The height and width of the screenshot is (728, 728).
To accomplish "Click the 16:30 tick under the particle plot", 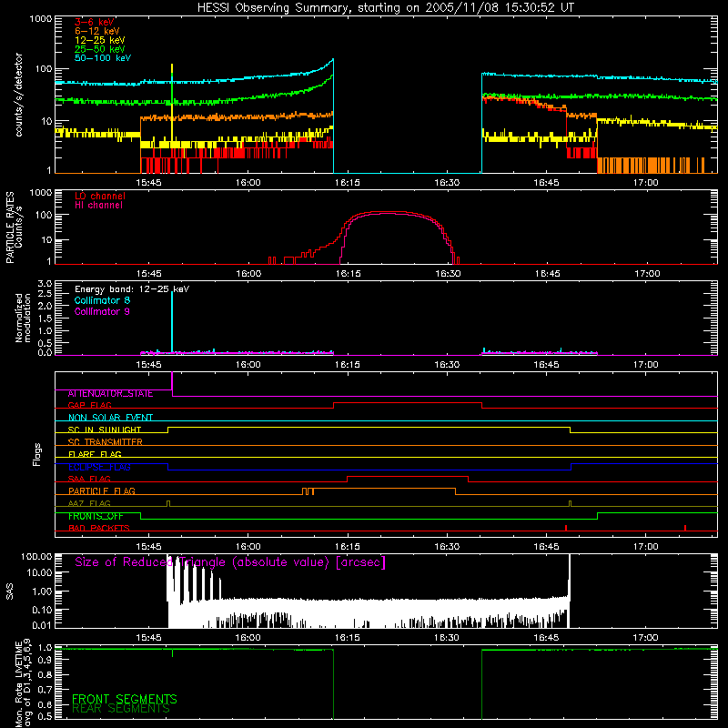I will click(x=448, y=274).
